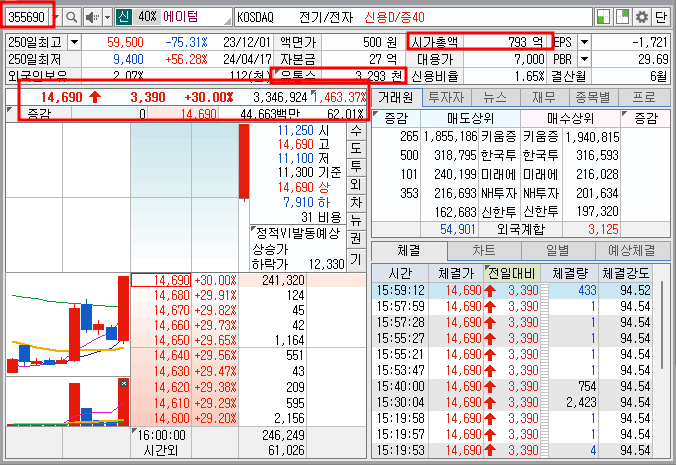Click the 권 side button
Screen dimensions: 676x465
point(356,238)
